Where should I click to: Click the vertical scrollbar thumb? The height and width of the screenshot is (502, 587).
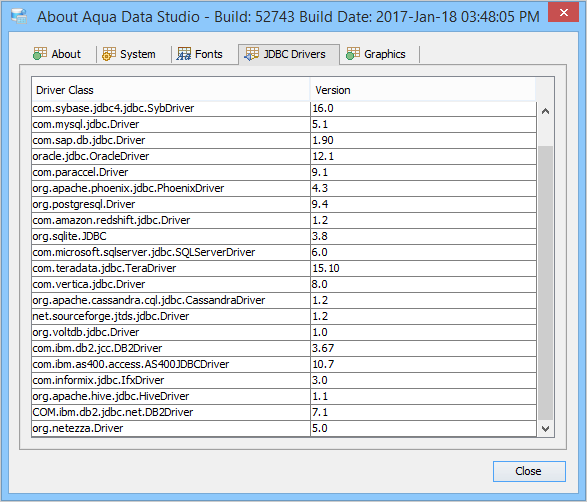tap(545, 283)
